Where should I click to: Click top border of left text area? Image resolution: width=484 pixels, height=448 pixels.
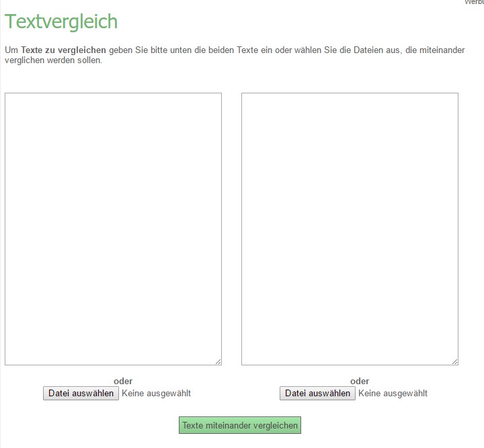click(x=113, y=93)
